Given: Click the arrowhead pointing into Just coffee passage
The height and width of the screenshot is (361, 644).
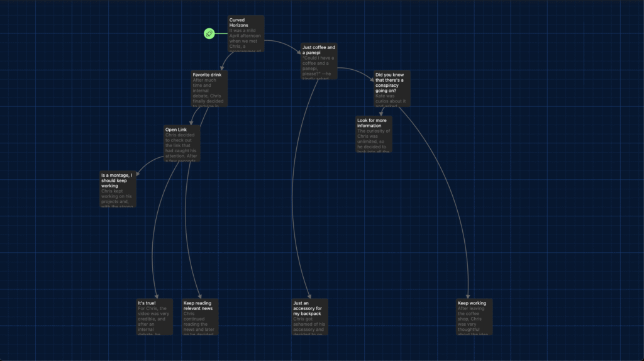Looking at the screenshot, I should pos(299,53).
